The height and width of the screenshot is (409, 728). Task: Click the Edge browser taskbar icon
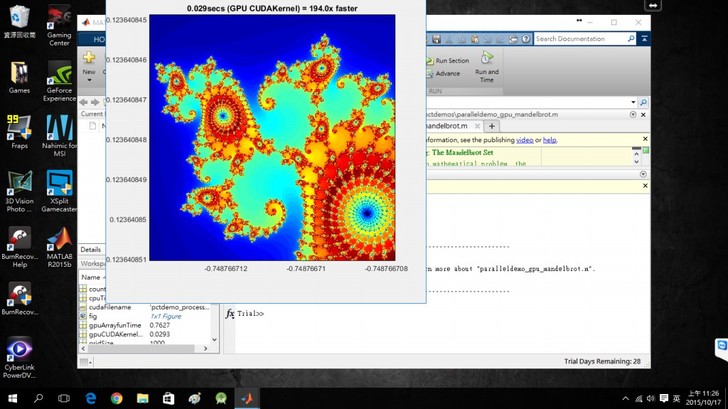click(91, 397)
